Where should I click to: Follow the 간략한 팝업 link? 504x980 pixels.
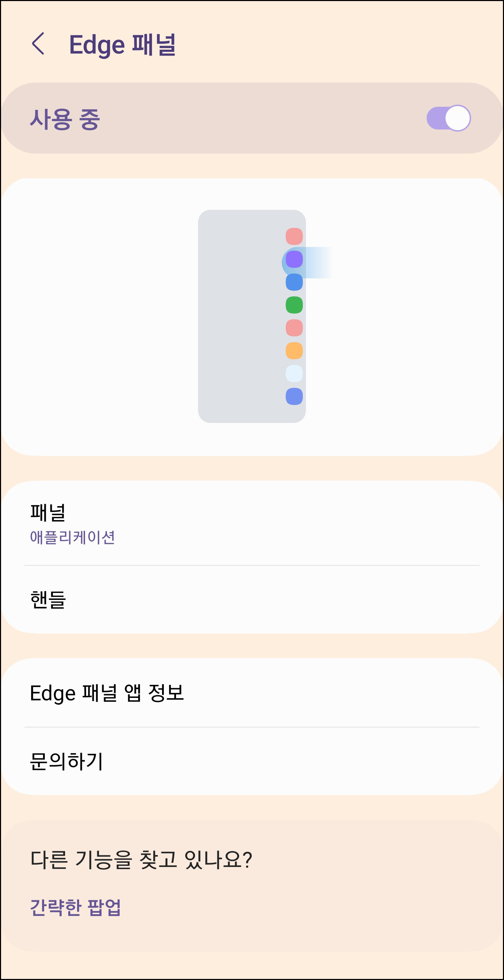[x=75, y=908]
